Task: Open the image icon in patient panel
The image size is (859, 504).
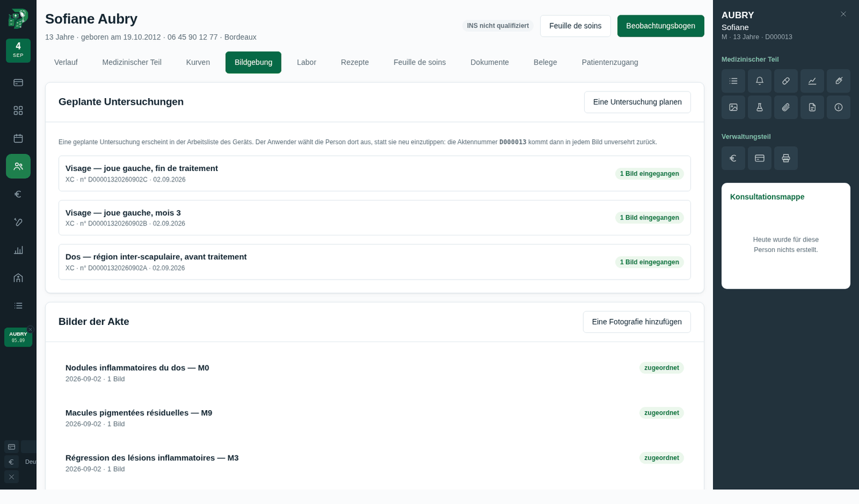Action: [x=733, y=107]
